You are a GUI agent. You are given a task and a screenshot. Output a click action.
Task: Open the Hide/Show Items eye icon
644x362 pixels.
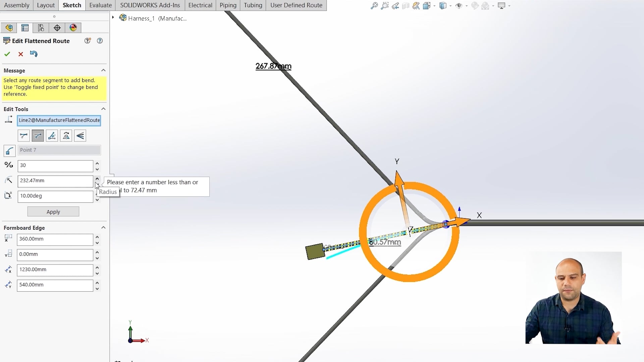pos(459,6)
